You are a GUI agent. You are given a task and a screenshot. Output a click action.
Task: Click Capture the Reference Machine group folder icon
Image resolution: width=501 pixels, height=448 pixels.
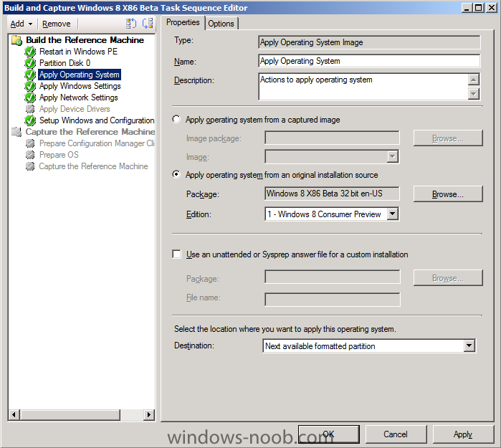click(16, 132)
